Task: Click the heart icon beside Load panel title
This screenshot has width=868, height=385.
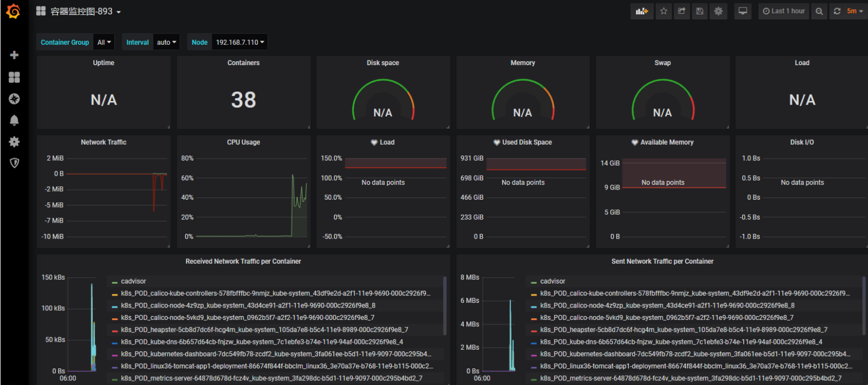Action: 374,143
